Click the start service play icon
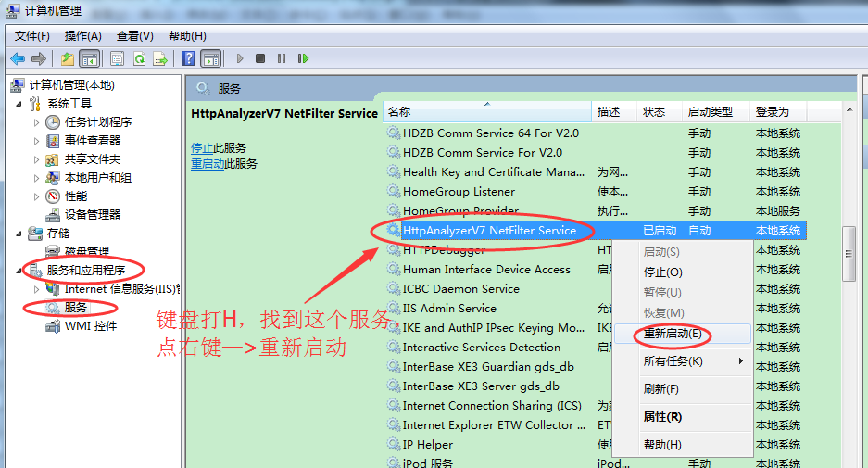Viewport: 868px width, 468px height. click(x=240, y=58)
